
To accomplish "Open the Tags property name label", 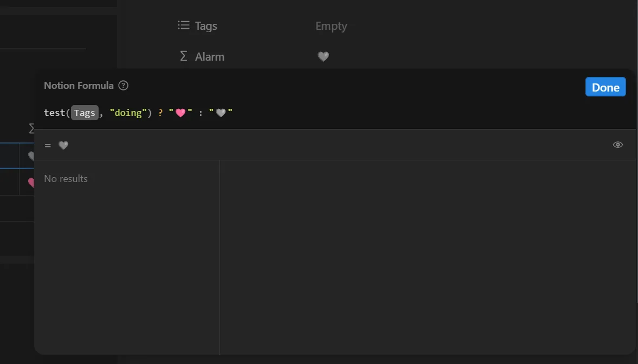I will [x=206, y=26].
